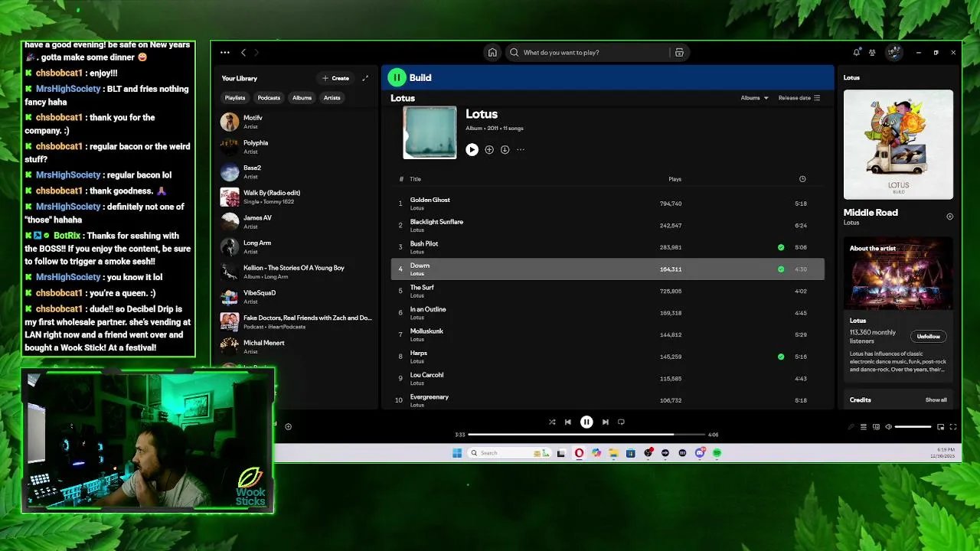Viewport: 980px width, 551px height.
Task: Mute the volume with the speaker icon
Action: point(889,426)
